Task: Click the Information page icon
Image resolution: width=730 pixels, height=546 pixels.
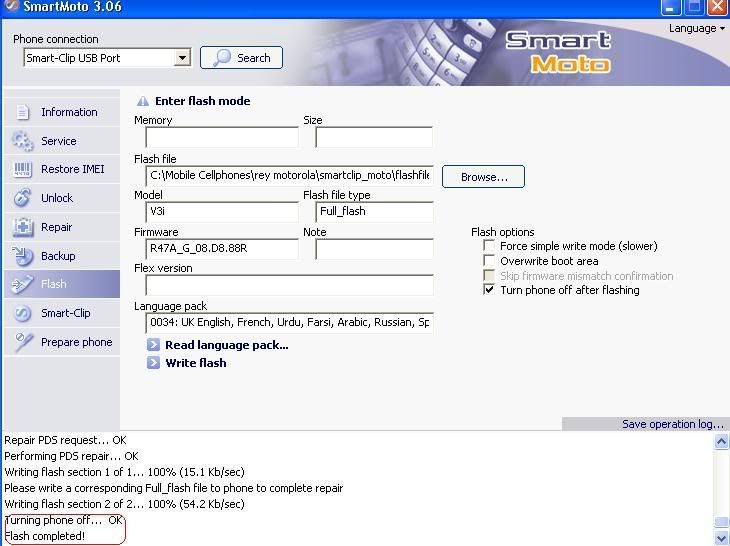Action: pyautogui.click(x=22, y=112)
